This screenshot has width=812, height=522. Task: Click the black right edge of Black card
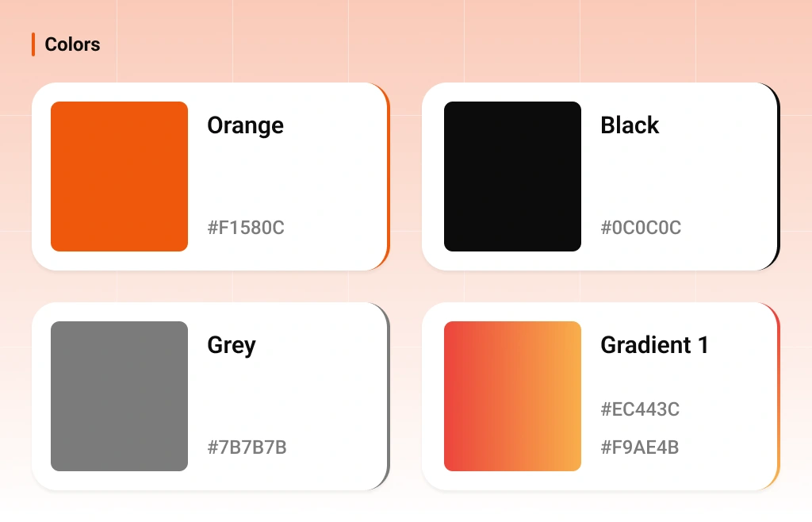(x=778, y=177)
